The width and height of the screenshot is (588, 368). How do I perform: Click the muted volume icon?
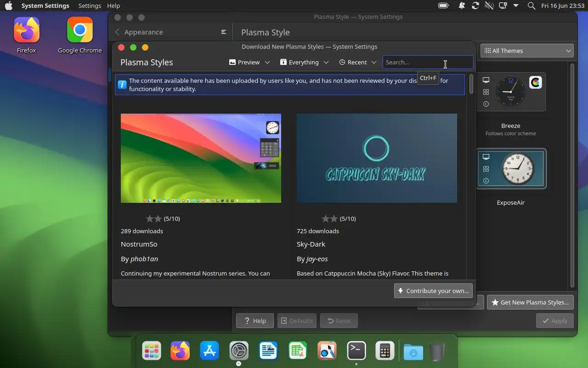click(489, 6)
